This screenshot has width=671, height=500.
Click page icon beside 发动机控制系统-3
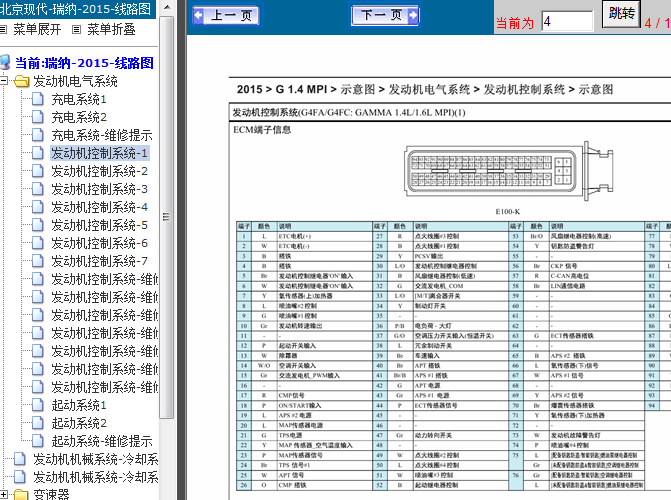click(38, 189)
